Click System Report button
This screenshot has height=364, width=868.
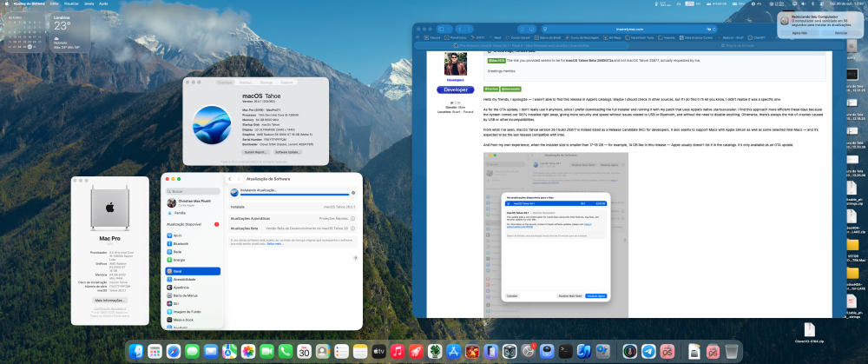(x=256, y=152)
